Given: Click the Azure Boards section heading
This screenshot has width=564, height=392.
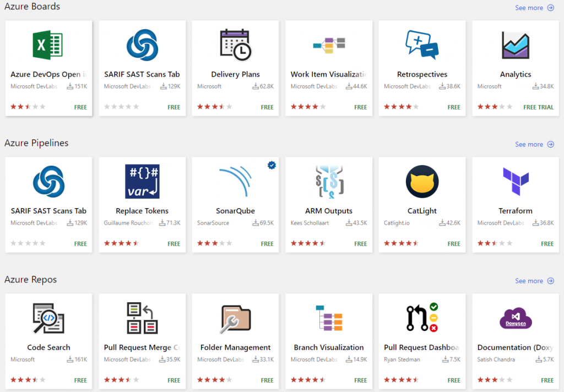Looking at the screenshot, I should 32,7.
